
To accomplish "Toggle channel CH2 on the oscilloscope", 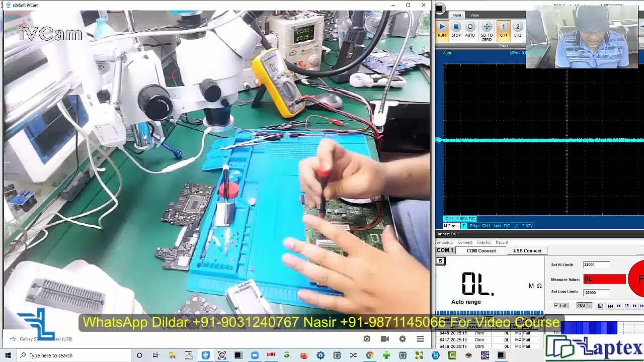I will tap(518, 30).
